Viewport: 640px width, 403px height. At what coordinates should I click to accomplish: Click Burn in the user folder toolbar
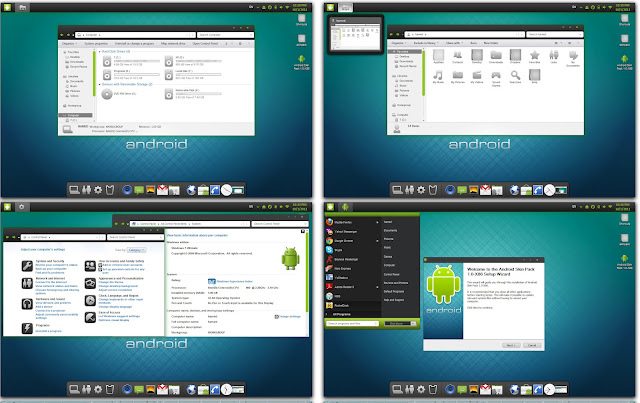point(473,42)
